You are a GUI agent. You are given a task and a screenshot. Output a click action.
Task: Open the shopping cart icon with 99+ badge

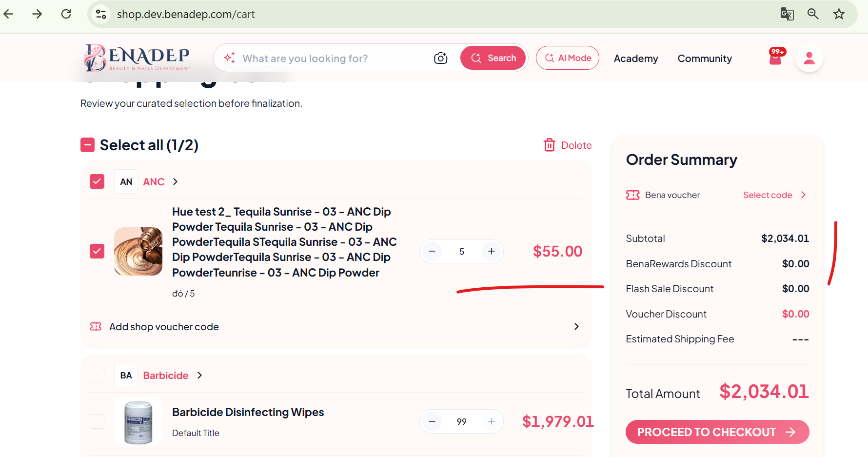click(776, 57)
